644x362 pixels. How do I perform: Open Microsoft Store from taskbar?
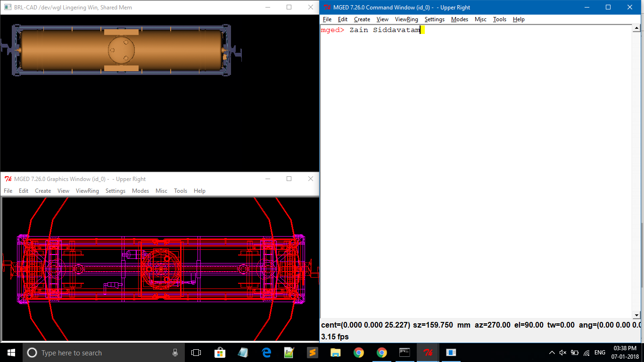click(220, 353)
